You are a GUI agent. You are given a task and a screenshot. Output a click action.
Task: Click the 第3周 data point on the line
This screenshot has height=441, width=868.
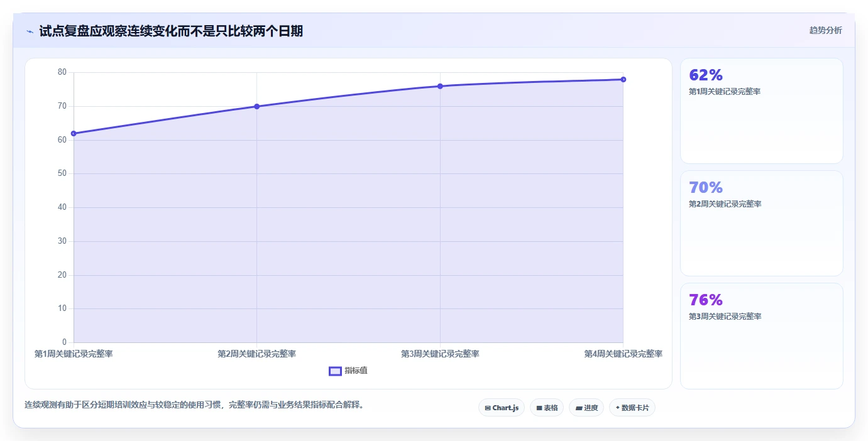[x=440, y=86]
